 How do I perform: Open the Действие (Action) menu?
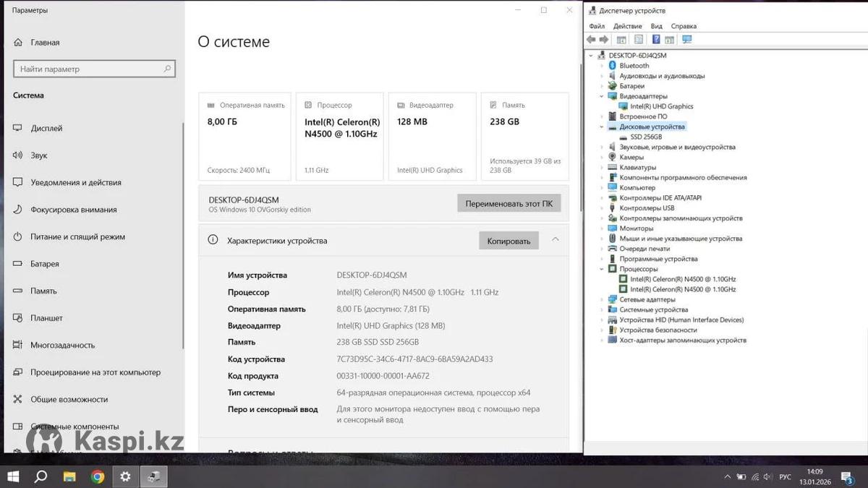tap(627, 26)
